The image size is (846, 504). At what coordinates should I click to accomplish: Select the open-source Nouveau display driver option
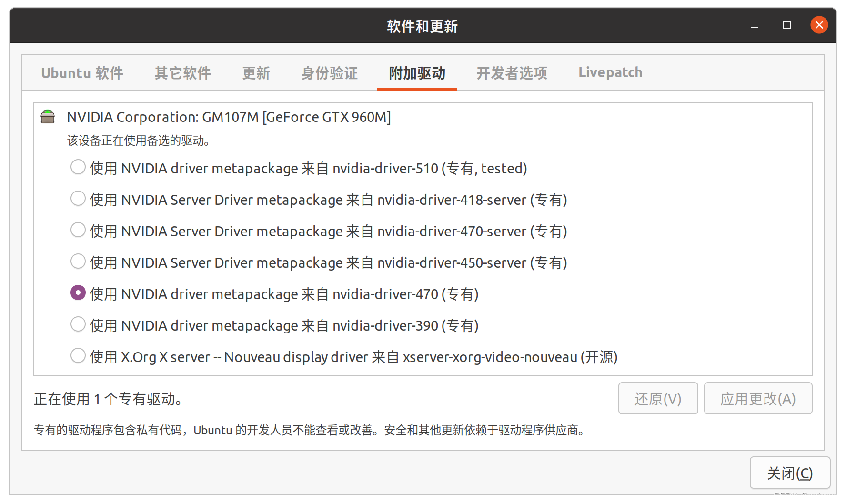(78, 356)
